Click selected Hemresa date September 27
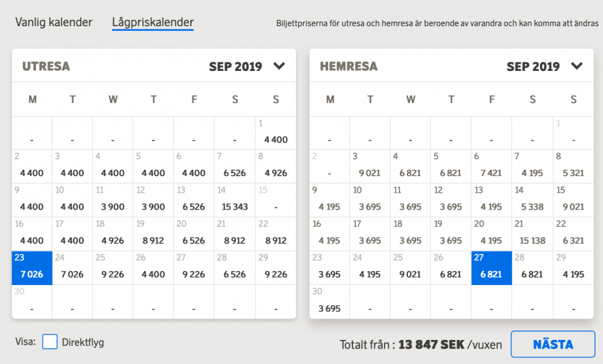 coord(492,268)
